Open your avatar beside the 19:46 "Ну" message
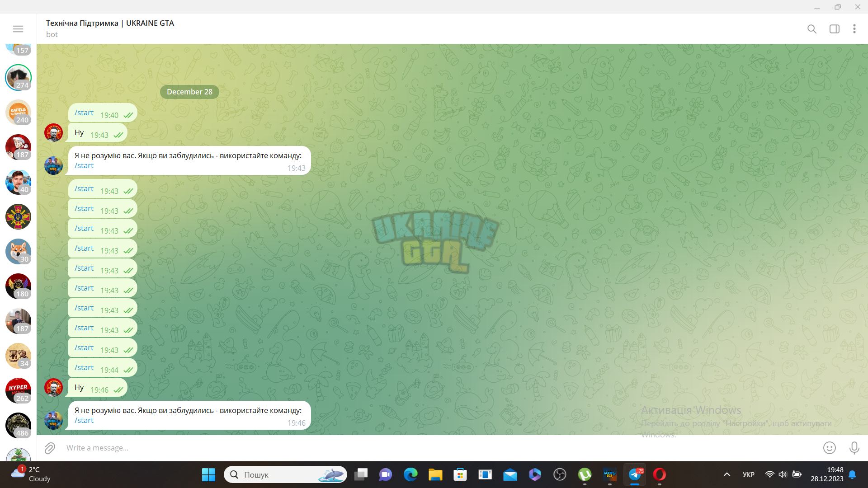The height and width of the screenshot is (488, 868). coord(53,387)
